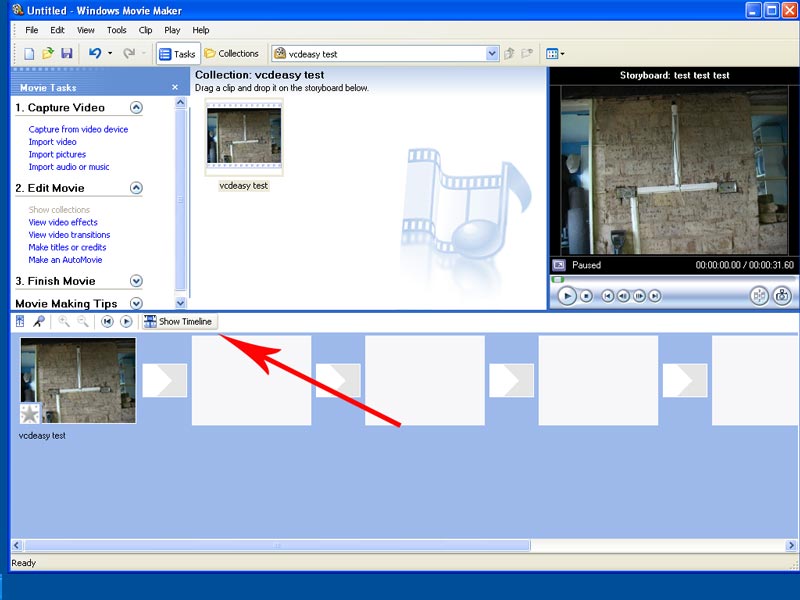800x600 pixels.
Task: Click the Narrate Timeline microphone icon
Action: 39,321
